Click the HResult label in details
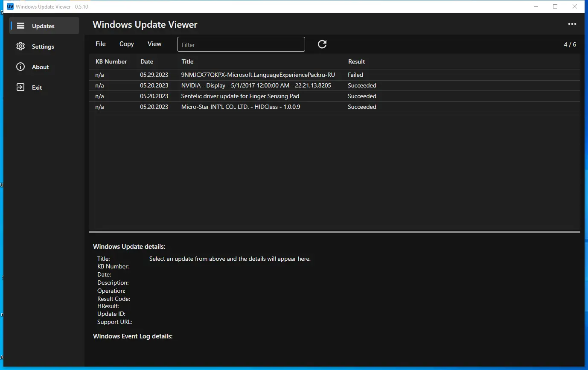Viewport: 588px width, 370px height. tap(108, 306)
